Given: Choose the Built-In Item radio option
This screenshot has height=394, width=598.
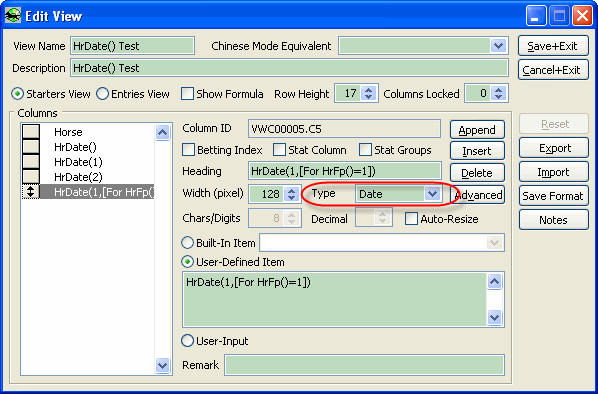Looking at the screenshot, I should (187, 243).
